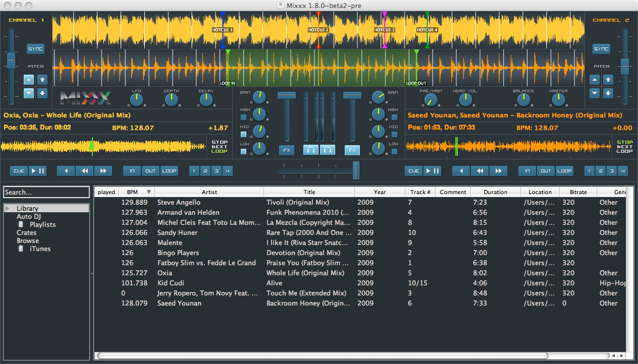
Task: Play or pause Channel 2 deck
Action: [433, 171]
